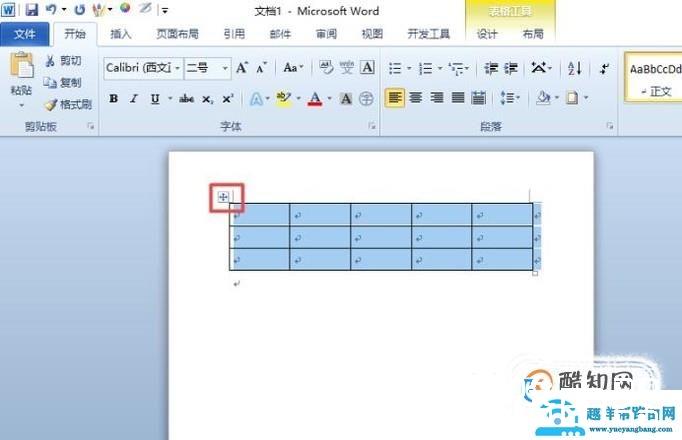
Task: Click the Character Border icon
Action: click(x=367, y=67)
